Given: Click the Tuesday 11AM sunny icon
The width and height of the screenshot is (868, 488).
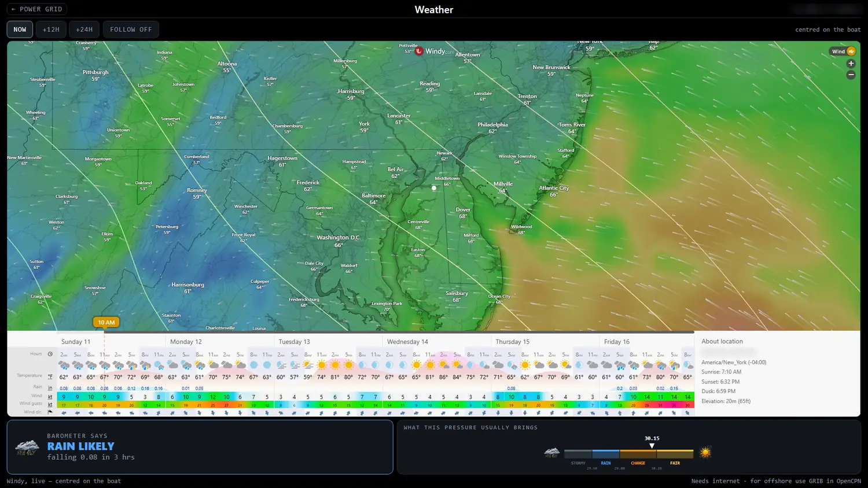Looking at the screenshot, I should [321, 365].
